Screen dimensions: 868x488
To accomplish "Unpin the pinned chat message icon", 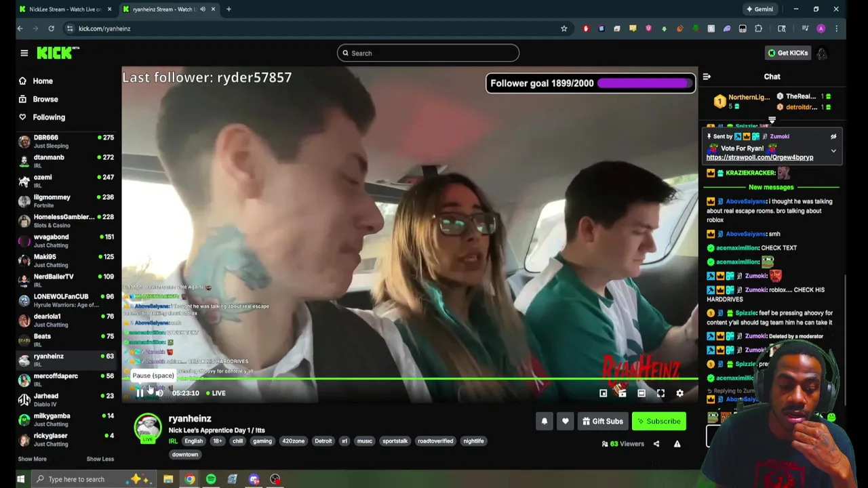I will pyautogui.click(x=833, y=136).
